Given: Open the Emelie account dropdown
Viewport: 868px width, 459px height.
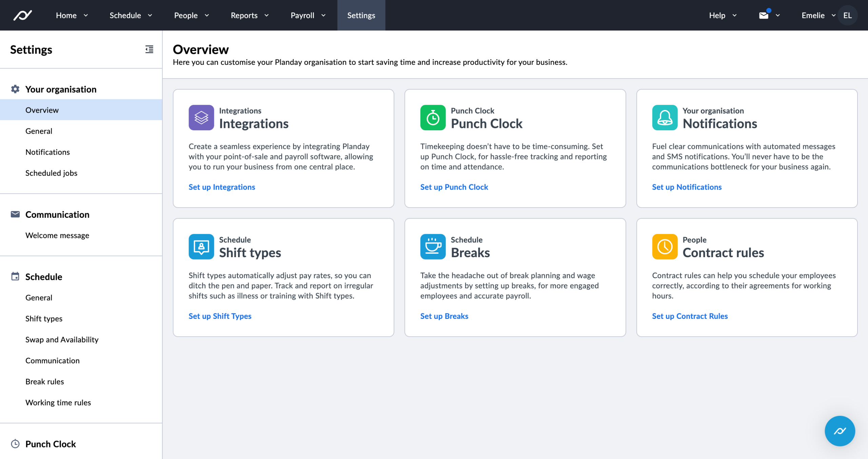Looking at the screenshot, I should point(818,15).
